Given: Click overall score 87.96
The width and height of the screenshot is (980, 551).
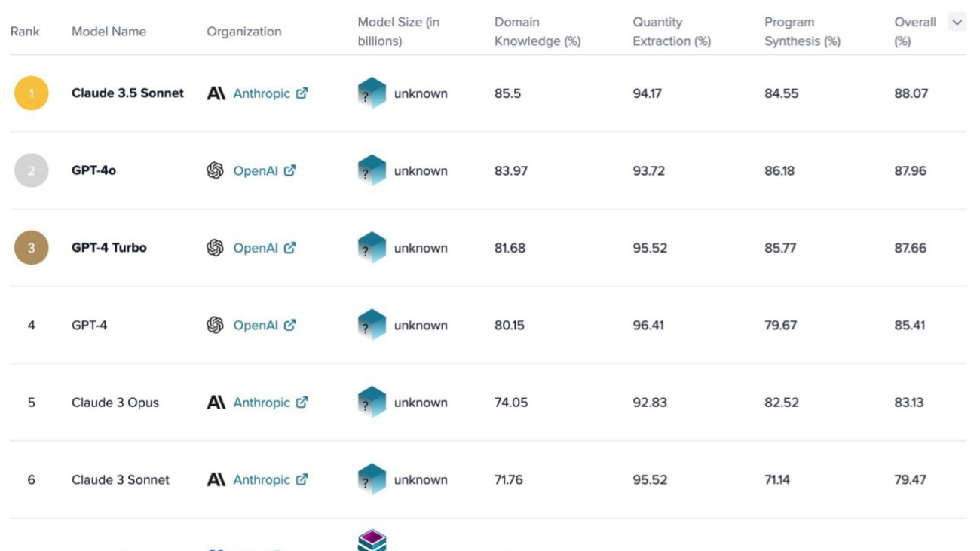Looking at the screenshot, I should pos(911,171).
